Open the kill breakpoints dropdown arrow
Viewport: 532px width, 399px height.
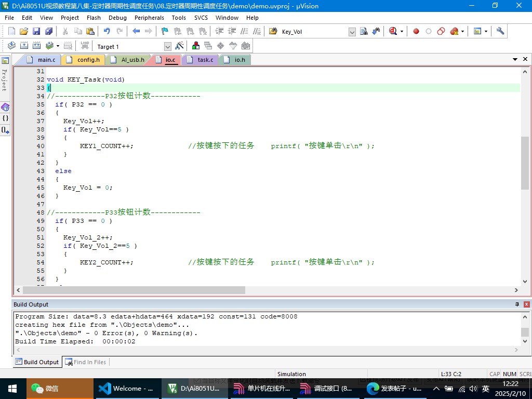[462, 32]
